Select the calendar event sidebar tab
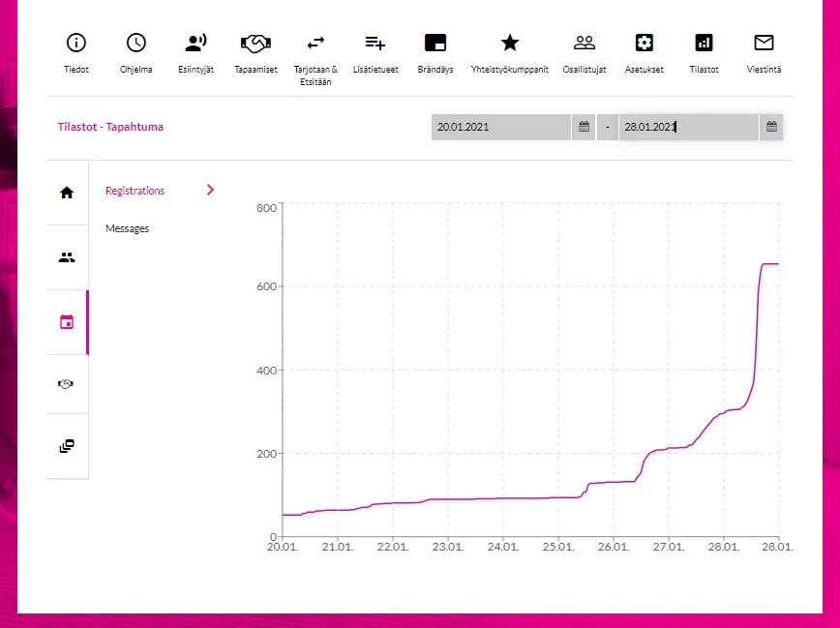 pyautogui.click(x=67, y=322)
